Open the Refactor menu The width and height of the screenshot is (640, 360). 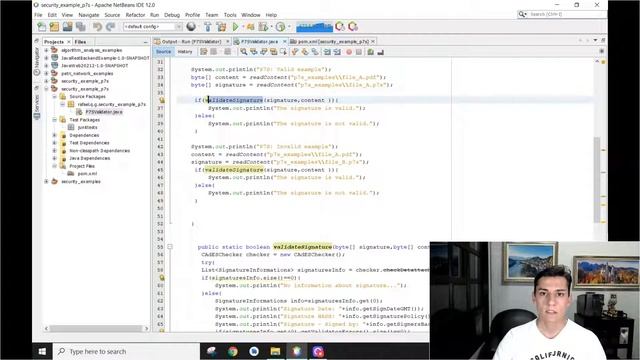tap(135, 15)
